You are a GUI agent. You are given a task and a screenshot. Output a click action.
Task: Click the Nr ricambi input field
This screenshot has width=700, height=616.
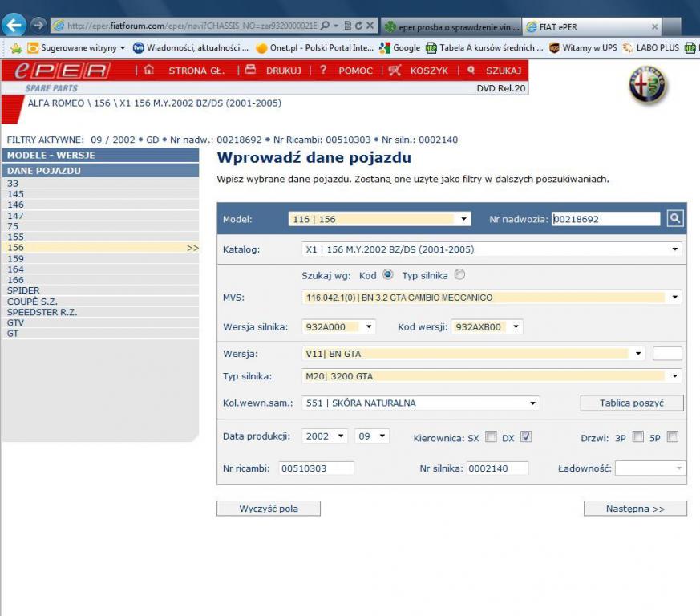click(x=316, y=468)
